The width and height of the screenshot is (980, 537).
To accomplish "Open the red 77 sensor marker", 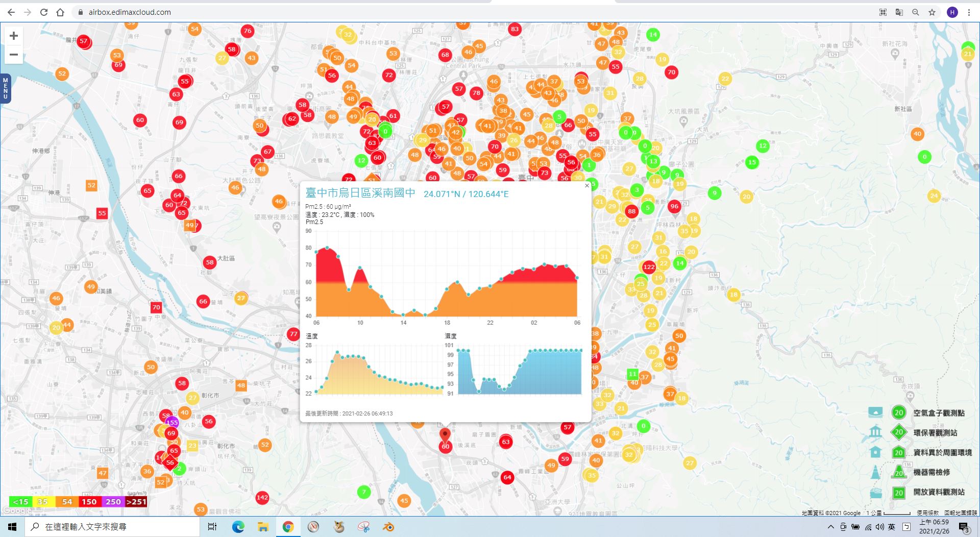I will [293, 334].
